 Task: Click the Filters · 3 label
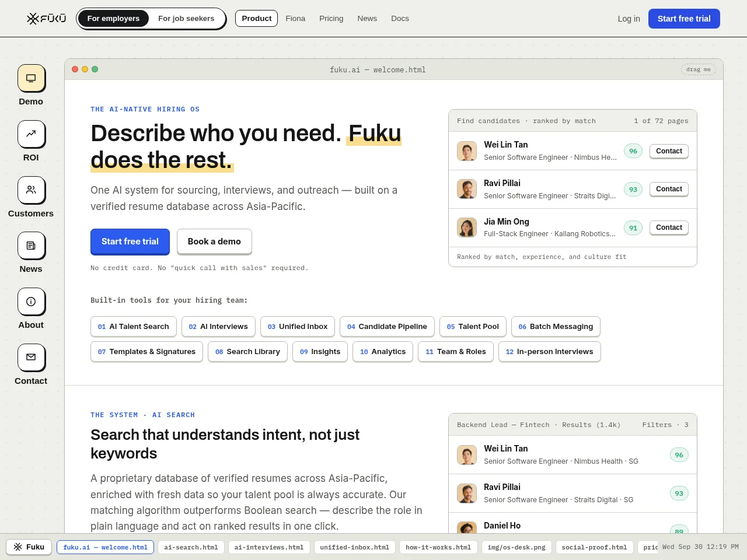click(665, 425)
